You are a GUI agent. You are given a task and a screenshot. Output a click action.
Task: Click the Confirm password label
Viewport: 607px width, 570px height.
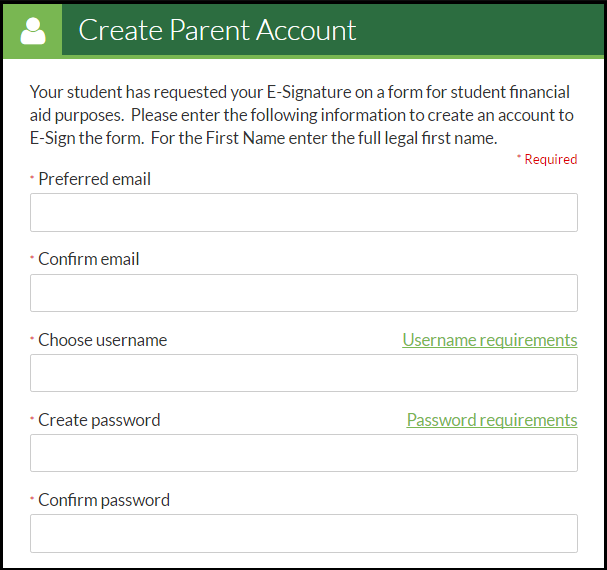click(103, 500)
